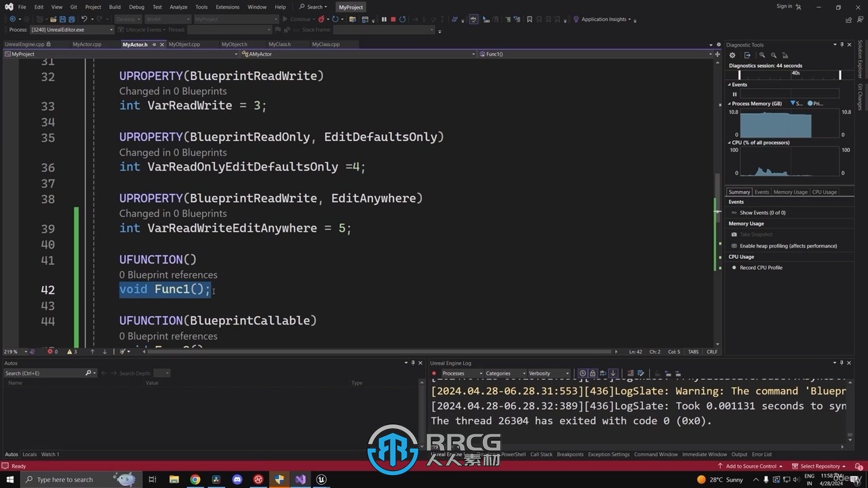868x488 pixels.
Task: Click the Application Insights lightbulb icon
Action: (576, 19)
